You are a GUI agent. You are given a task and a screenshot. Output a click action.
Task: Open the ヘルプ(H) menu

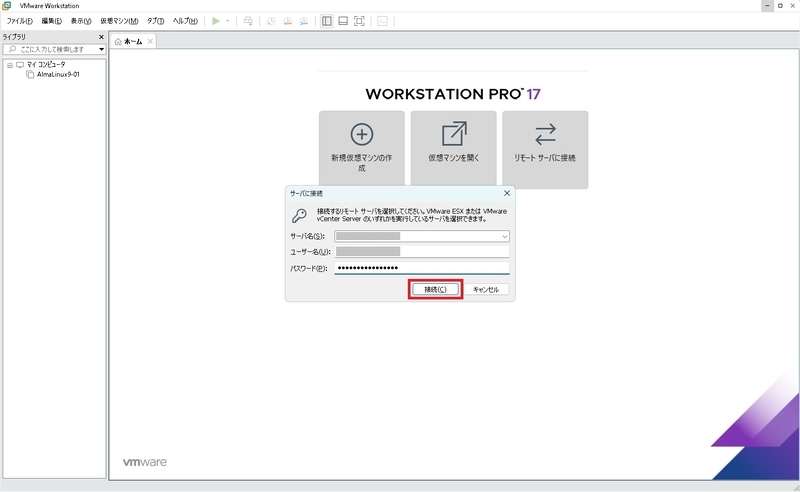coord(185,21)
